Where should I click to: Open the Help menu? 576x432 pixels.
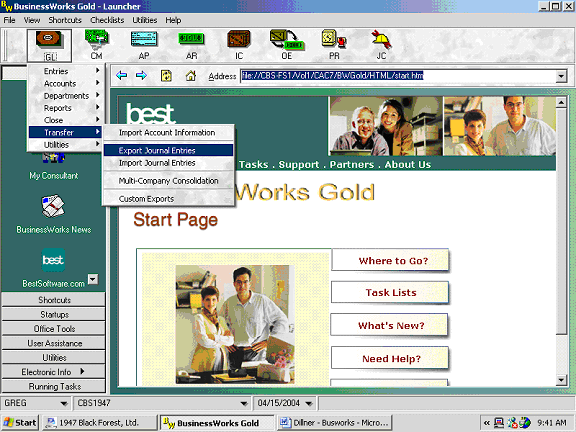point(173,20)
